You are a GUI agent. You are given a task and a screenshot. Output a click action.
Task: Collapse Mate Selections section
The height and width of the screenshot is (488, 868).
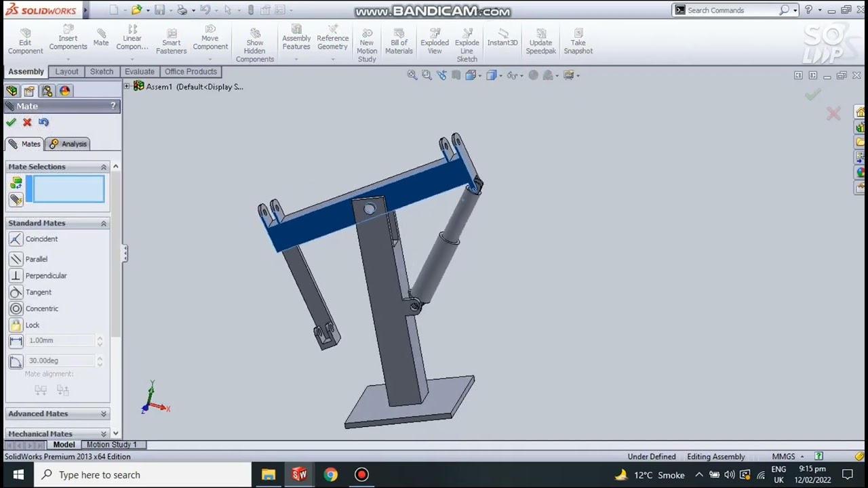104,167
